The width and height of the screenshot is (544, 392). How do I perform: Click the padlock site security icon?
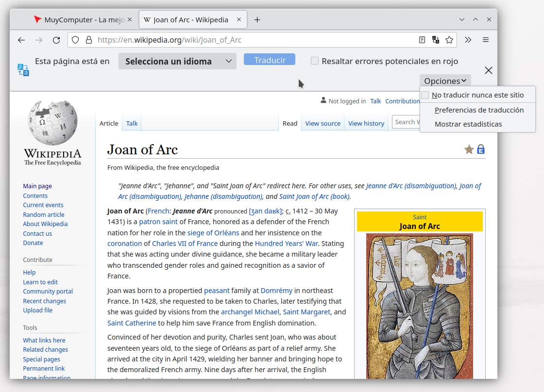(89, 40)
